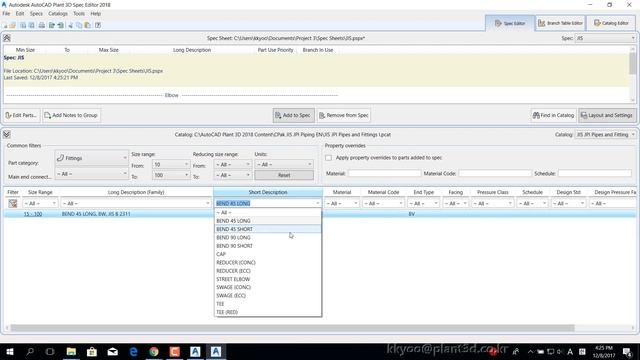Switch to the Spec Editor tab

coord(510,23)
